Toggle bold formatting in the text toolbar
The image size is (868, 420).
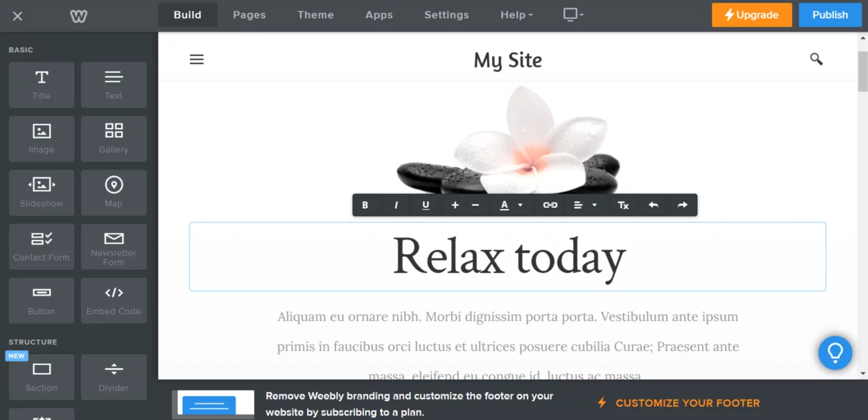pos(365,205)
